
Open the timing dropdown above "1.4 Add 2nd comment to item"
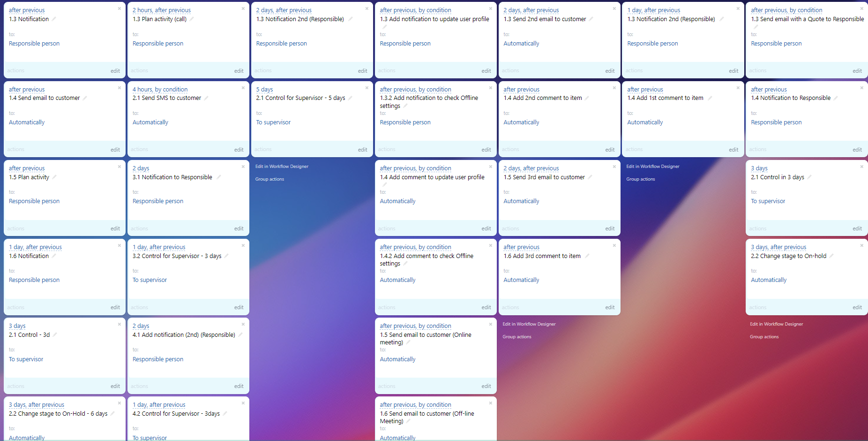[x=521, y=90]
